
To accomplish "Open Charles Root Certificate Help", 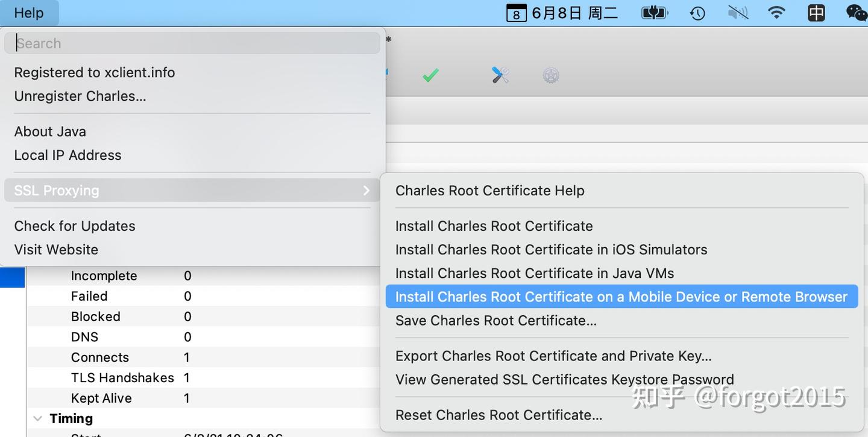I will pyautogui.click(x=489, y=190).
